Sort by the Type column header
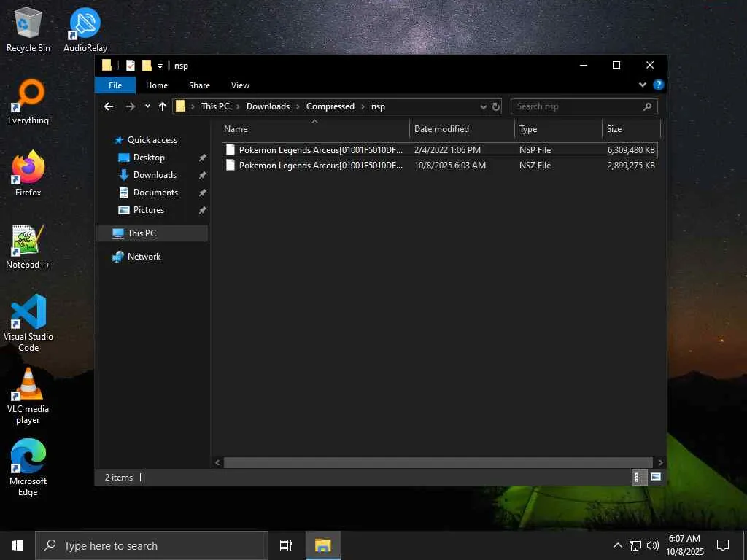 point(559,129)
